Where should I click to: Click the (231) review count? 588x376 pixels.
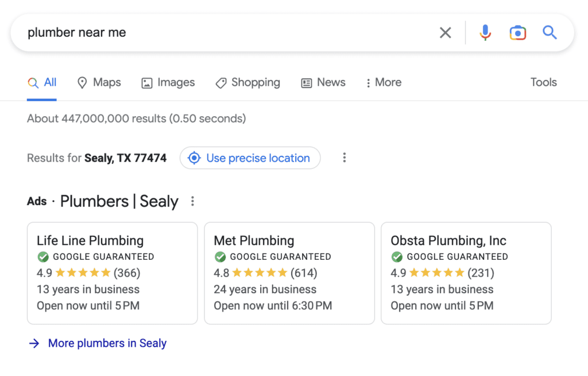[481, 273]
